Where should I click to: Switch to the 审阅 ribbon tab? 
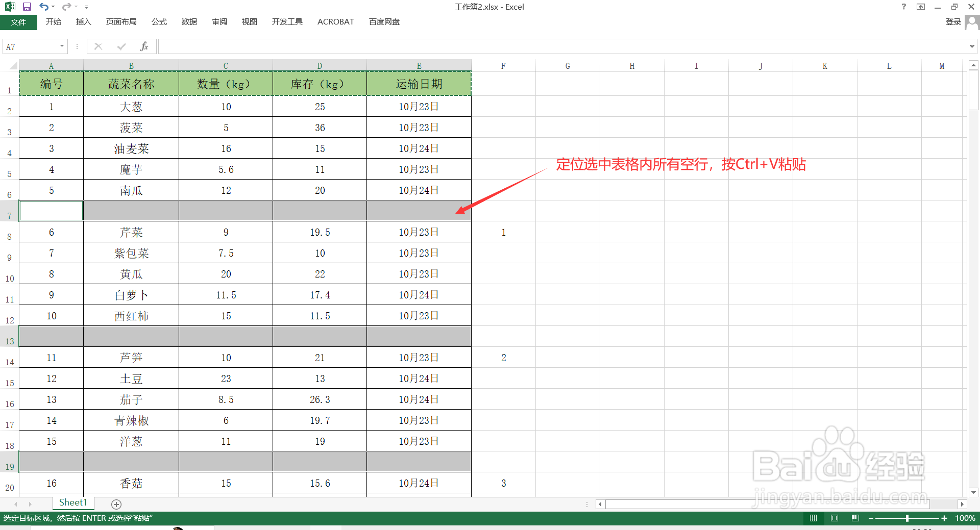(x=219, y=21)
